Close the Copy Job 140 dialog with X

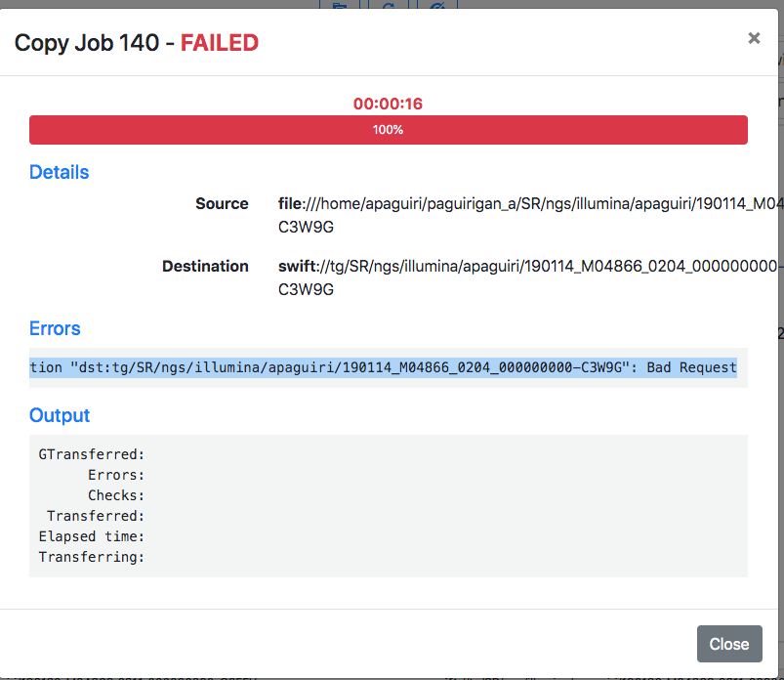pos(754,38)
